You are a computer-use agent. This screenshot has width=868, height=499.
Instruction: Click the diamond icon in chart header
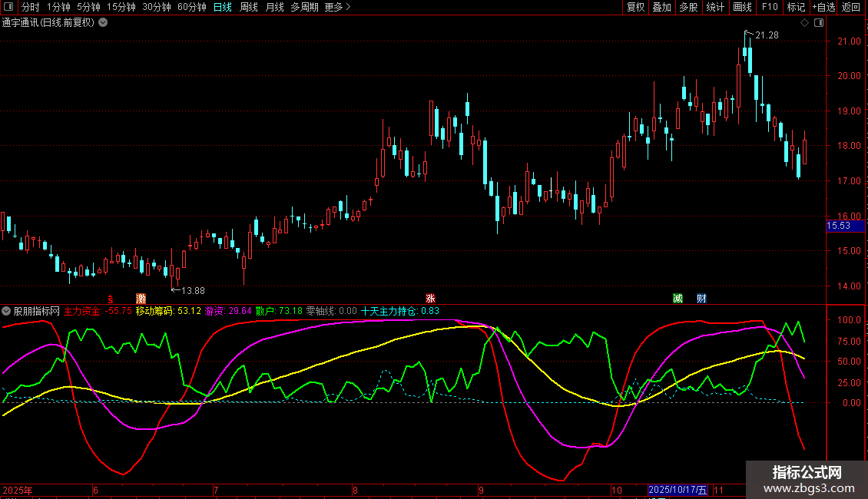[805, 23]
